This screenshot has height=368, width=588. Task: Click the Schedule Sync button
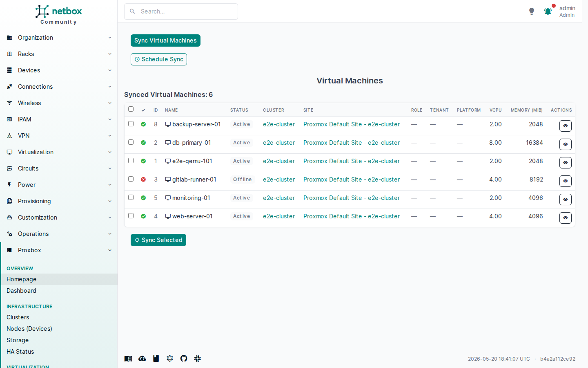click(x=159, y=59)
